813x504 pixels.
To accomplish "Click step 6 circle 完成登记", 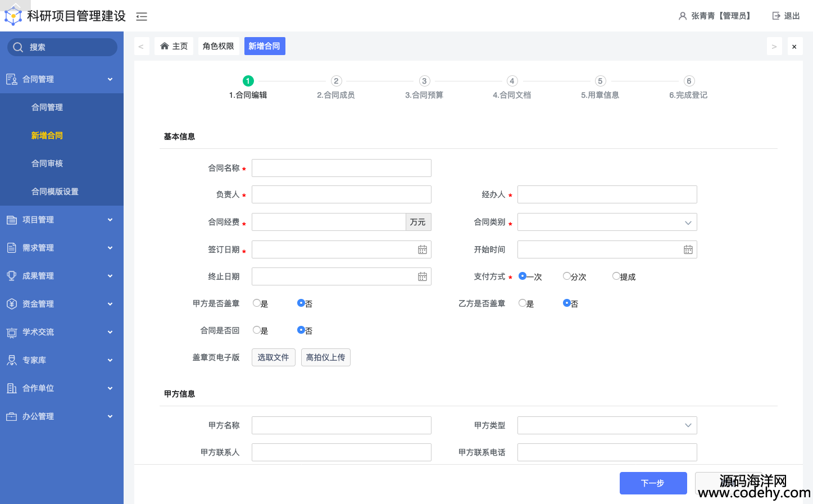I will point(689,81).
